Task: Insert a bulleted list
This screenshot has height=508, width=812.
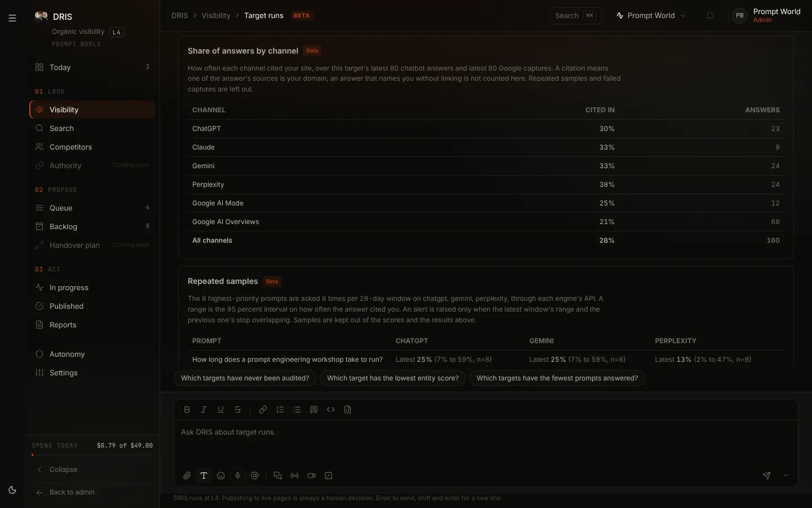Action: (x=297, y=410)
